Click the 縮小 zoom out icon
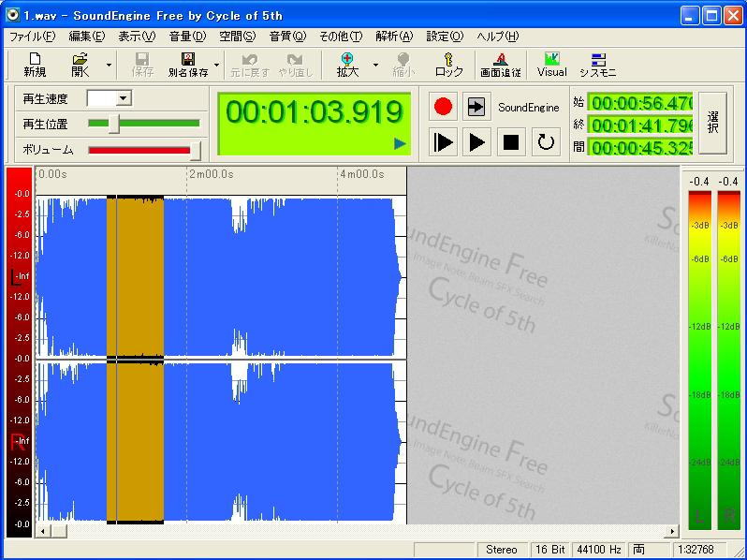The height and width of the screenshot is (560, 747). point(403,65)
